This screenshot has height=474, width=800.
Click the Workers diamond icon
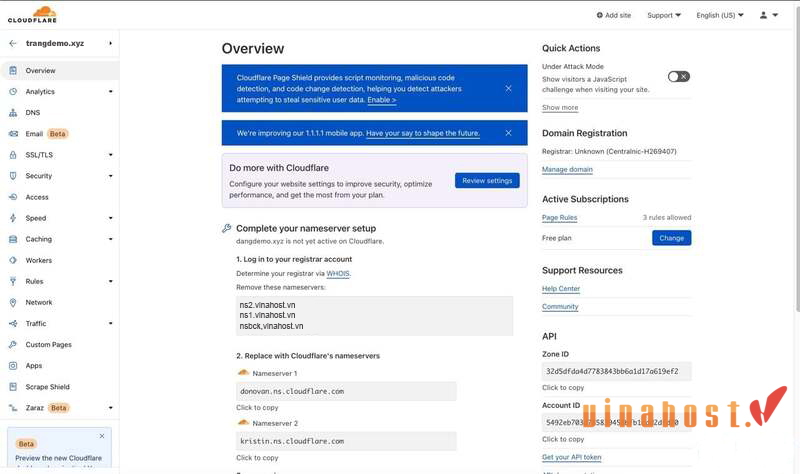[x=13, y=260]
